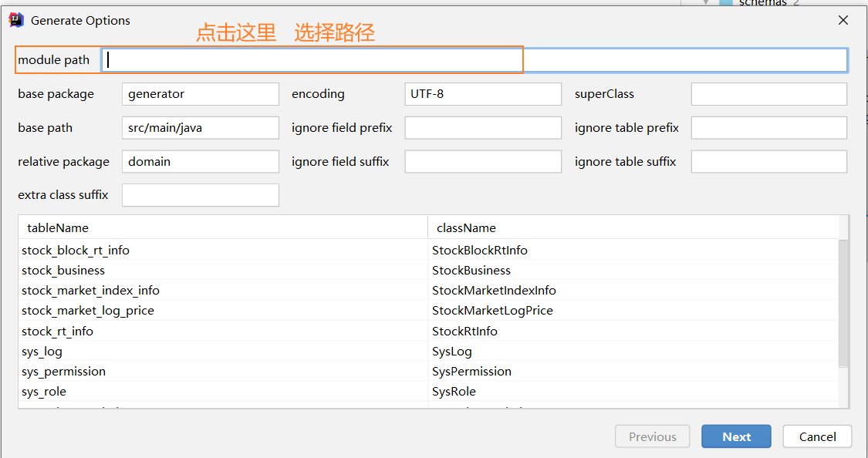This screenshot has width=868, height=458.
Task: Click the Cancel button
Action: pyautogui.click(x=817, y=436)
